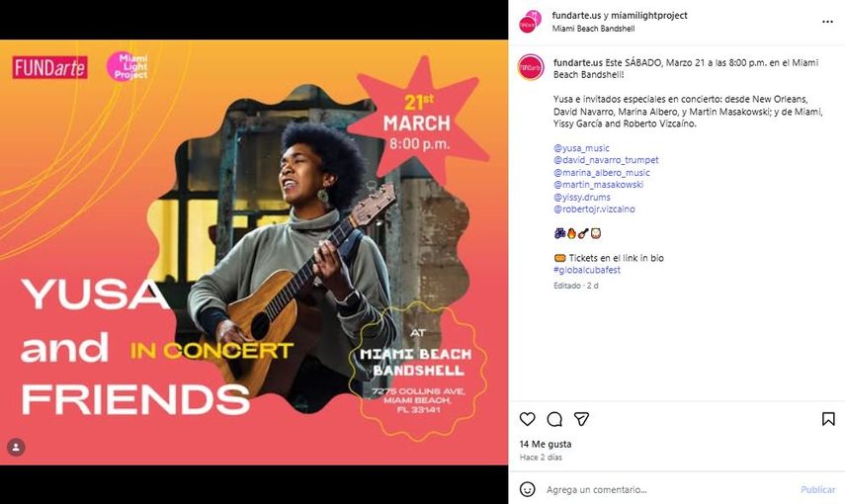Save post with bookmark icon
845x504 pixels.
[828, 419]
